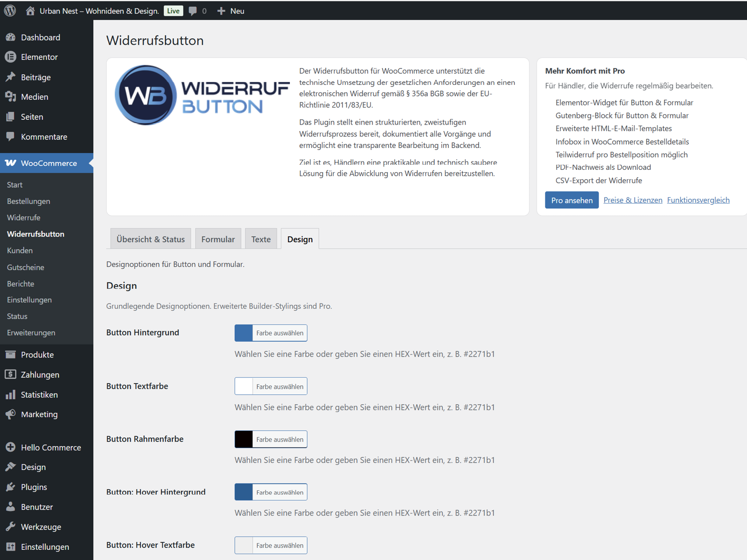Click the Statistiken bar chart icon
Screen dimensions: 747x560
point(10,395)
